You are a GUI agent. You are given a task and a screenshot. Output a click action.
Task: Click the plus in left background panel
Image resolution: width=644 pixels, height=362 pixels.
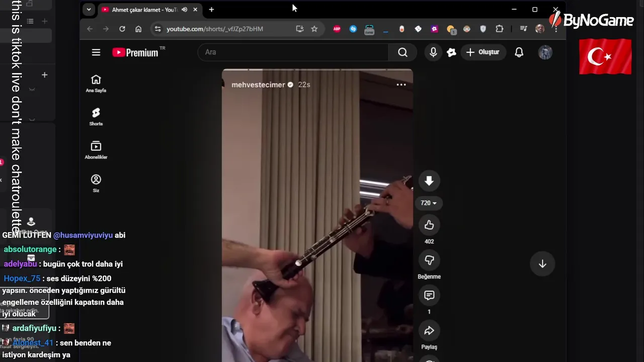[44, 75]
